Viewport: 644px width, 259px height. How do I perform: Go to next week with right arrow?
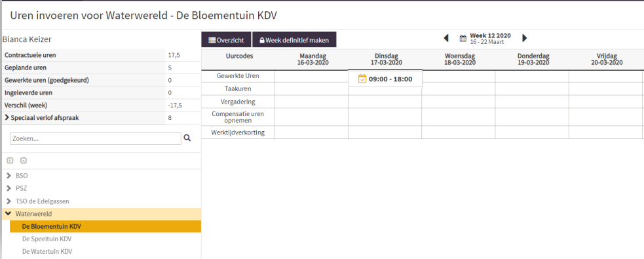pos(525,38)
